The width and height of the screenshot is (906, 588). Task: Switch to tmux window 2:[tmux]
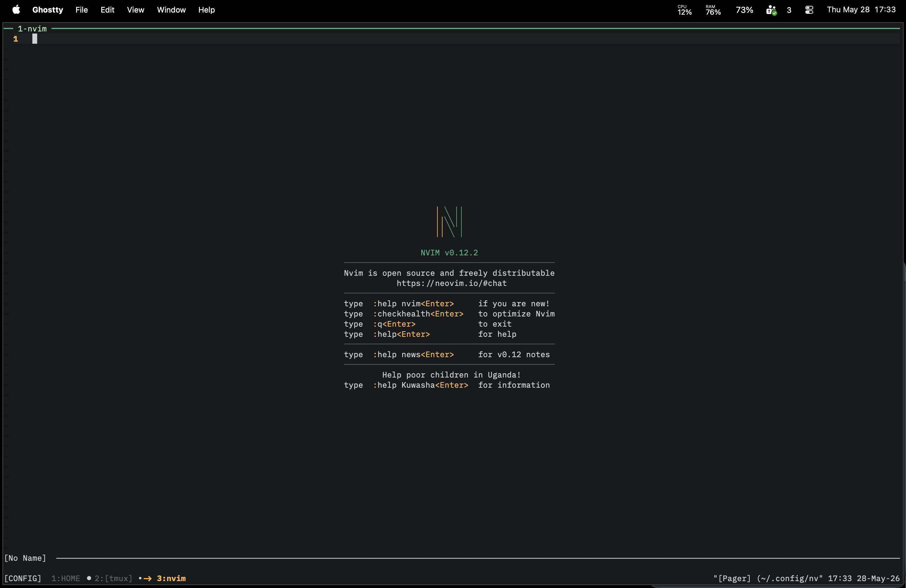(114, 578)
